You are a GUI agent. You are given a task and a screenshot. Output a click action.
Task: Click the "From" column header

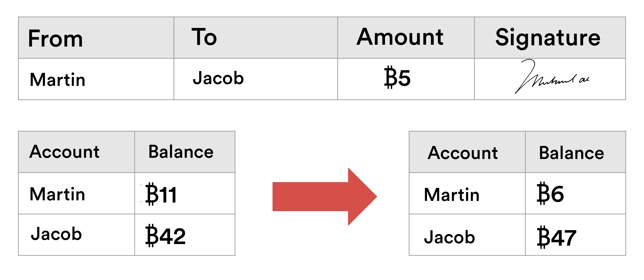click(55, 39)
